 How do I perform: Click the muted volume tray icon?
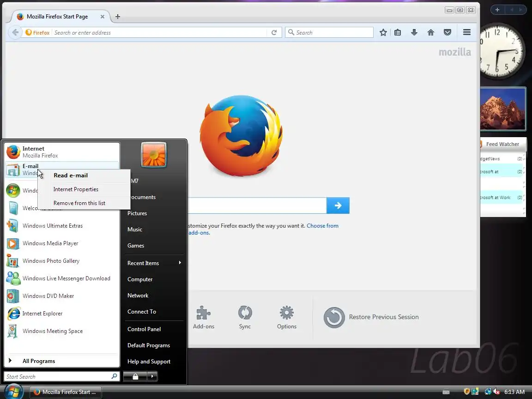497,392
